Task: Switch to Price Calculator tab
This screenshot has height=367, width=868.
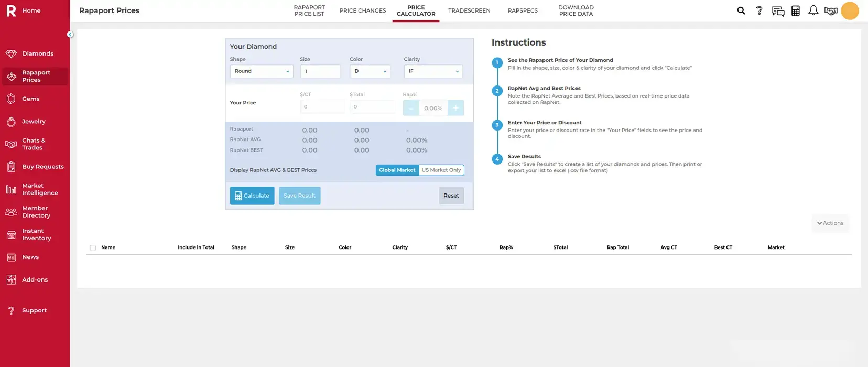Action: coord(416,11)
